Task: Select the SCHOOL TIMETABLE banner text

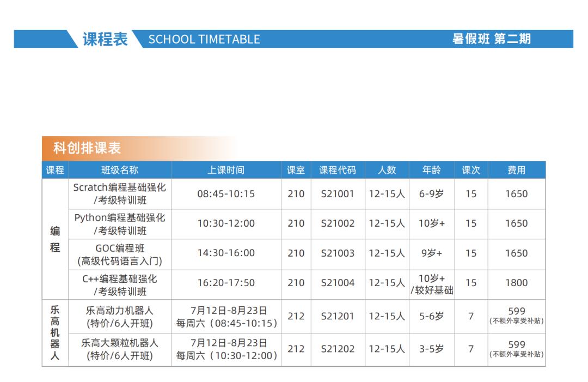Action: pos(204,39)
